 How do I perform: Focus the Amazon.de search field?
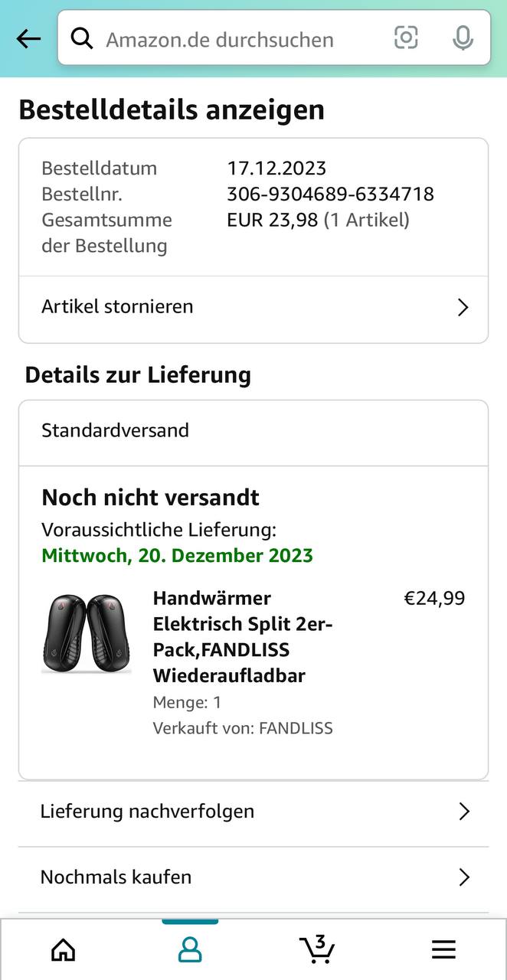[230, 39]
